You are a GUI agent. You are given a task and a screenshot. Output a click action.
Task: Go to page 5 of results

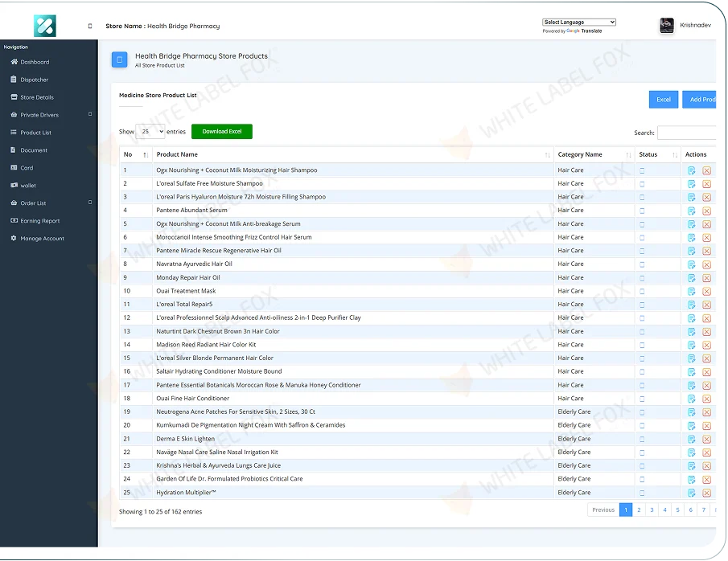click(678, 510)
